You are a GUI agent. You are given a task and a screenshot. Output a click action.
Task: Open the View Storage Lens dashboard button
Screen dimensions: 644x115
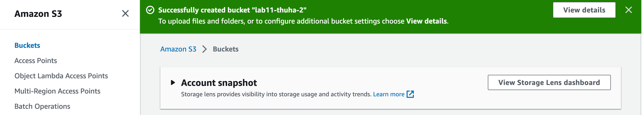tap(549, 82)
